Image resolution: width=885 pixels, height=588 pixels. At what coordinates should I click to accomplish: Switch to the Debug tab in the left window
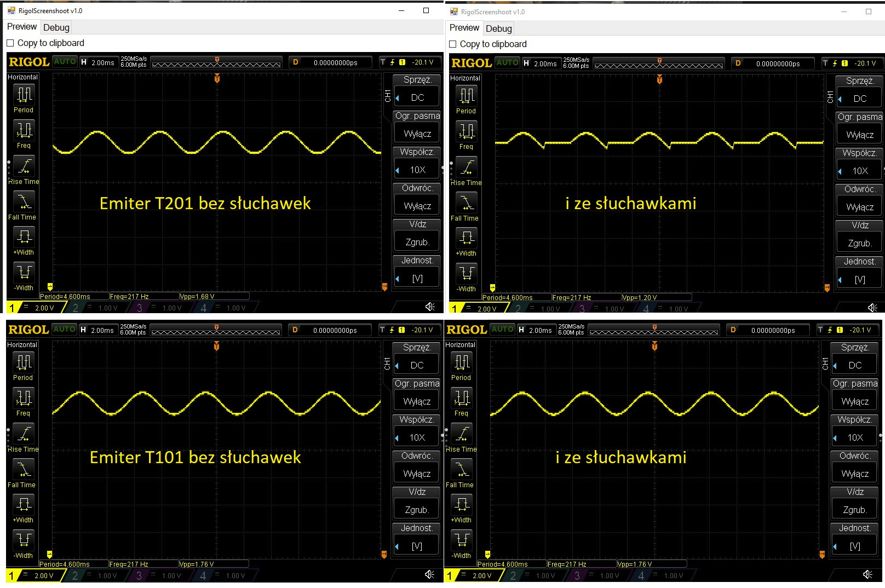pos(56,27)
